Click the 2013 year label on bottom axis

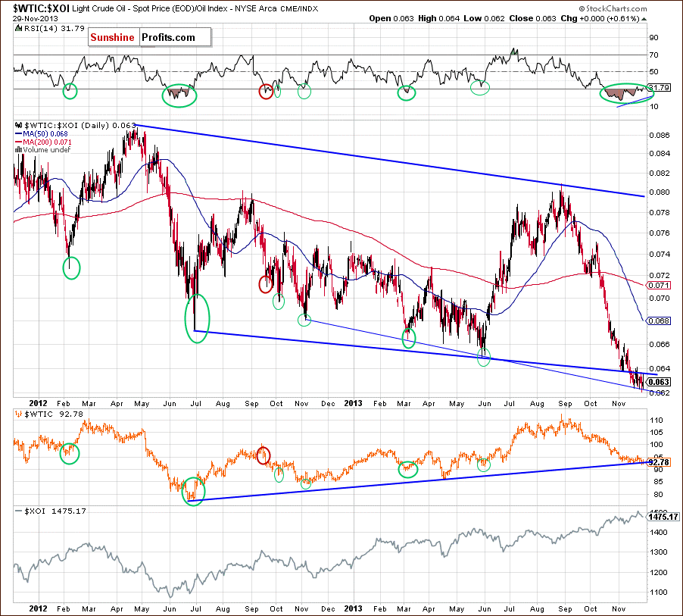point(353,608)
